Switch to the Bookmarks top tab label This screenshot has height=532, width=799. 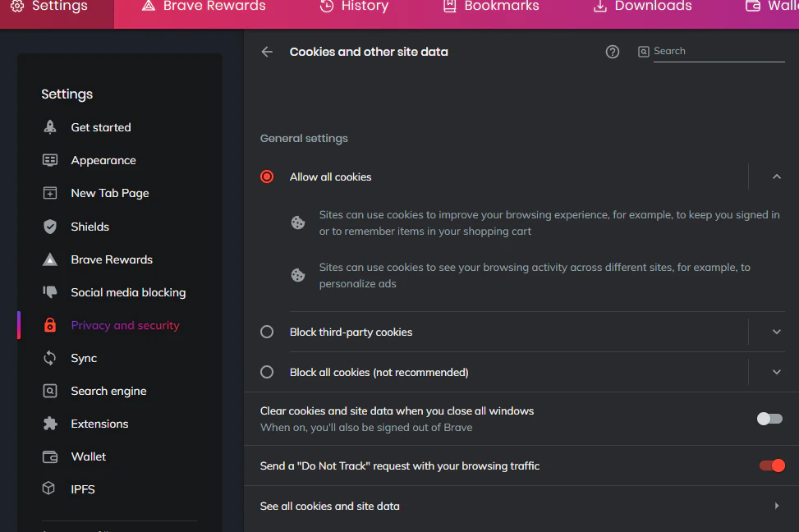502,6
